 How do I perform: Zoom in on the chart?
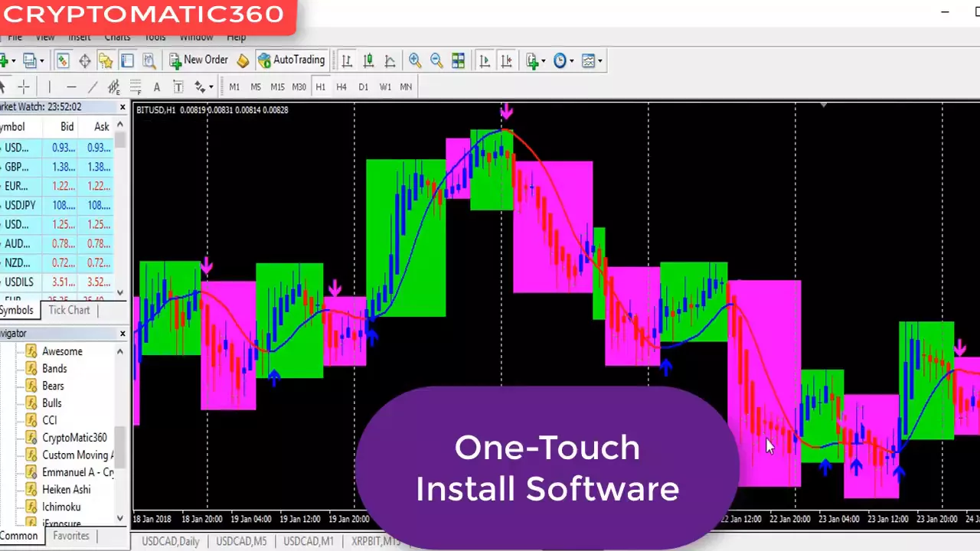point(415,60)
